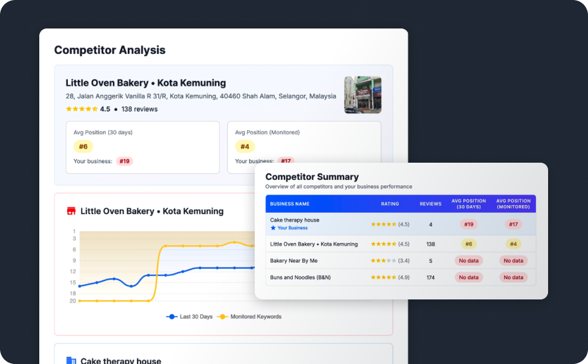Sort by the Rating column header
This screenshot has width=588, height=364.
coord(390,204)
